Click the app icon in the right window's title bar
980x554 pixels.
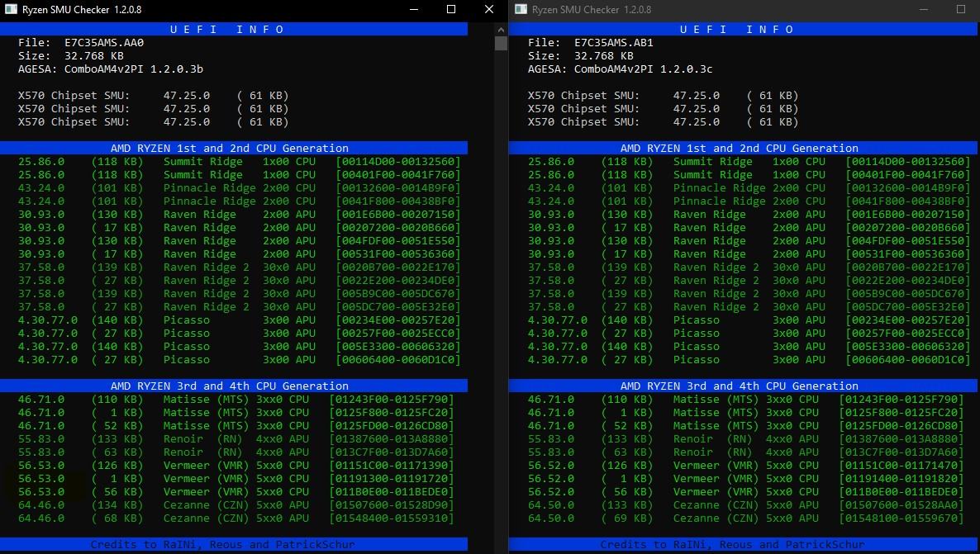521,9
